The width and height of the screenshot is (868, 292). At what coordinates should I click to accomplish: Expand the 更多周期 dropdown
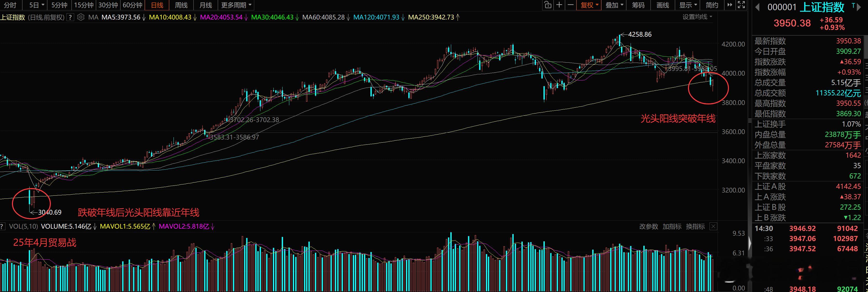236,5
